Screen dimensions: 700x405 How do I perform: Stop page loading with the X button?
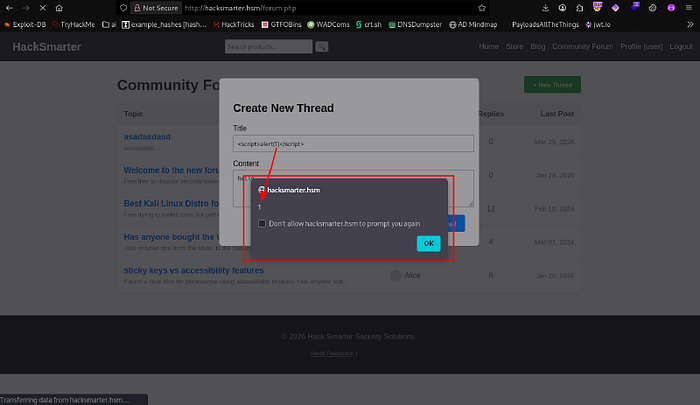(x=42, y=8)
